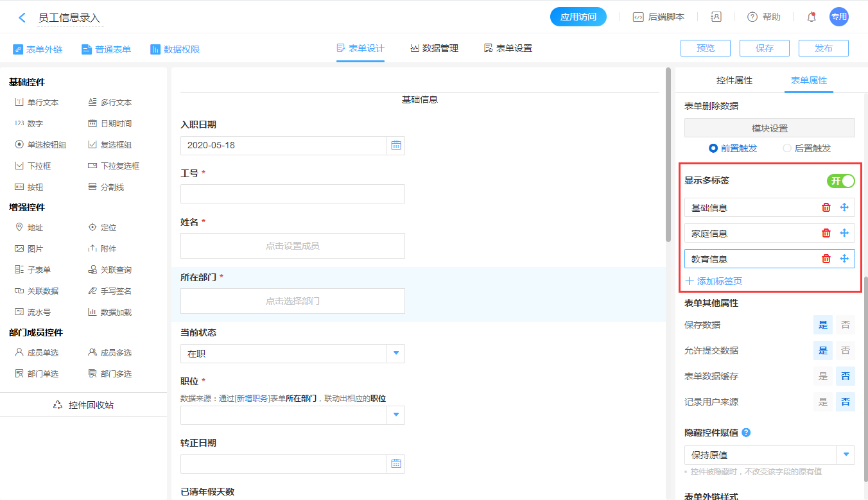Viewport: 868px width, 500px height.
Task: Select the 手写签名 control
Action: point(109,291)
